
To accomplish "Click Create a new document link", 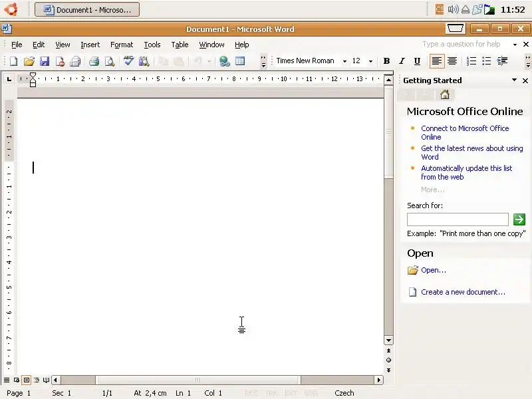I will tap(463, 292).
